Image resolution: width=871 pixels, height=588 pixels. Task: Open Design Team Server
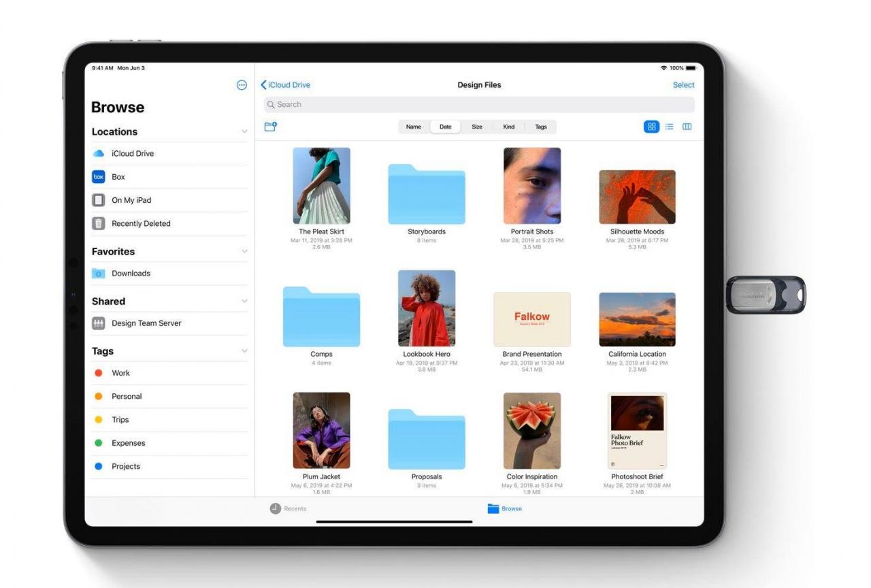tap(169, 323)
